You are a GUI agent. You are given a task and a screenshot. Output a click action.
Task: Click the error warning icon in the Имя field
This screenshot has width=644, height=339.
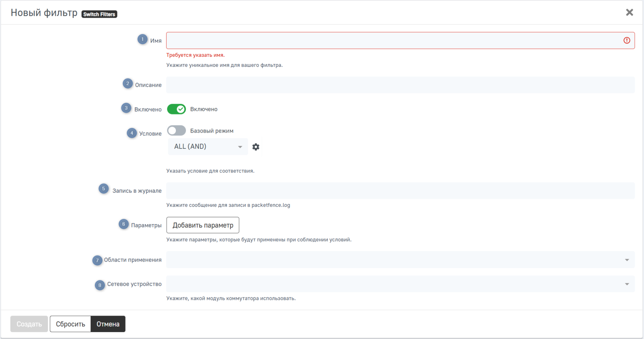(627, 40)
